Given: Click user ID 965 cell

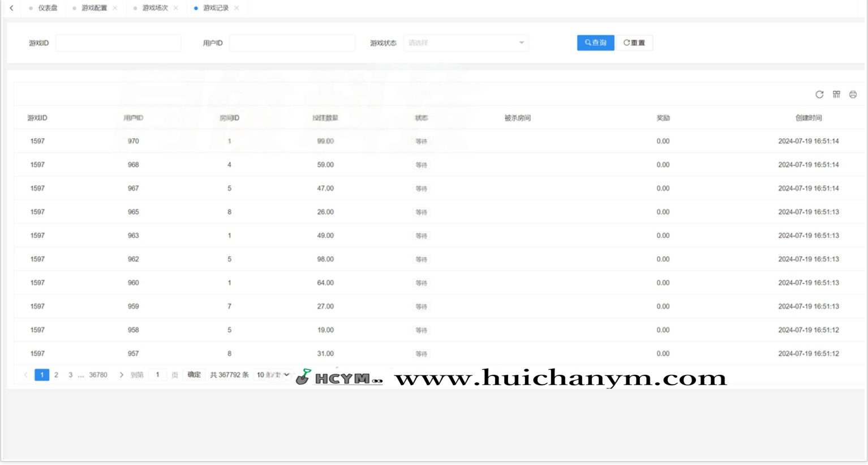Looking at the screenshot, I should pyautogui.click(x=134, y=212).
